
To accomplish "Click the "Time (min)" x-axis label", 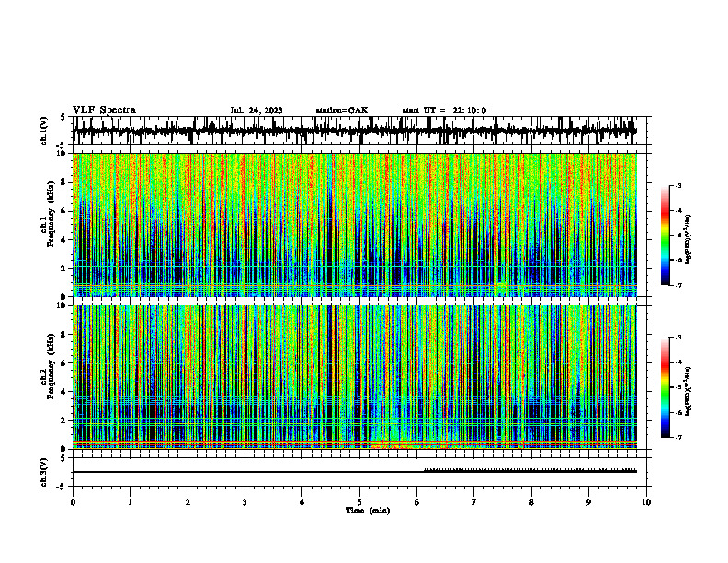I will click(368, 511).
